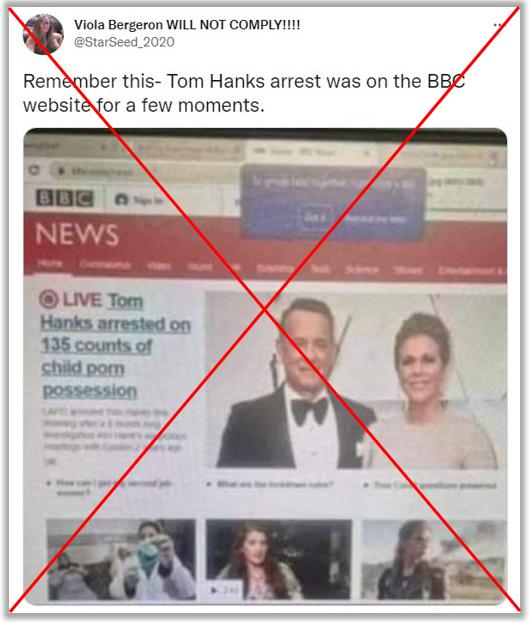Click the @StarSeed_2020 handle
The image size is (529, 622).
coord(124,42)
